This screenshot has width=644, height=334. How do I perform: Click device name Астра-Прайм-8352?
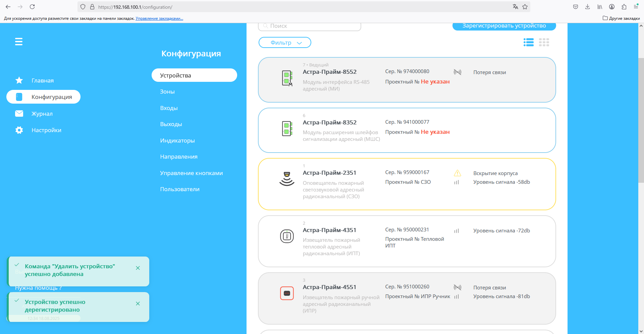(x=330, y=122)
